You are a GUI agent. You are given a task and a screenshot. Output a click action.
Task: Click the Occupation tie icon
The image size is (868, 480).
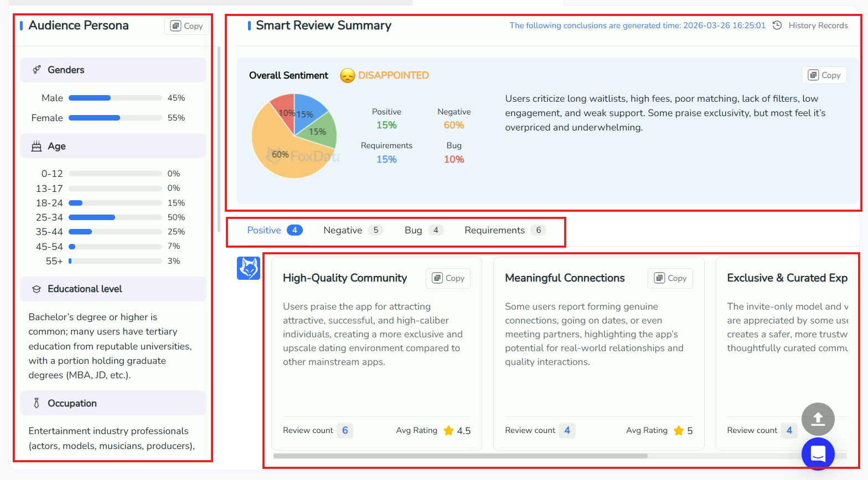pos(37,403)
